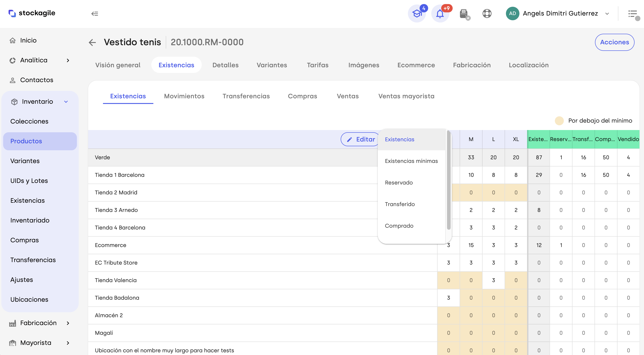Open Variantes in the sidebar
644x355 pixels.
(40, 161)
